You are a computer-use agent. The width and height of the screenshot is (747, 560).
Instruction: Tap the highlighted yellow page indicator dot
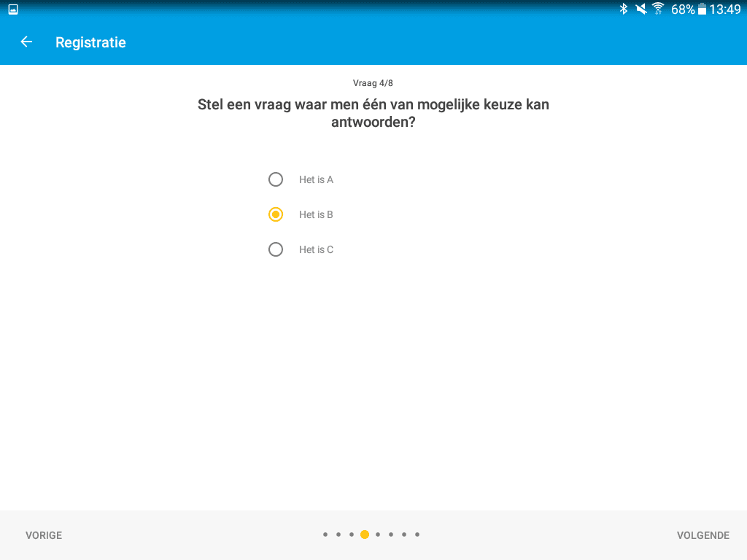coord(365,534)
